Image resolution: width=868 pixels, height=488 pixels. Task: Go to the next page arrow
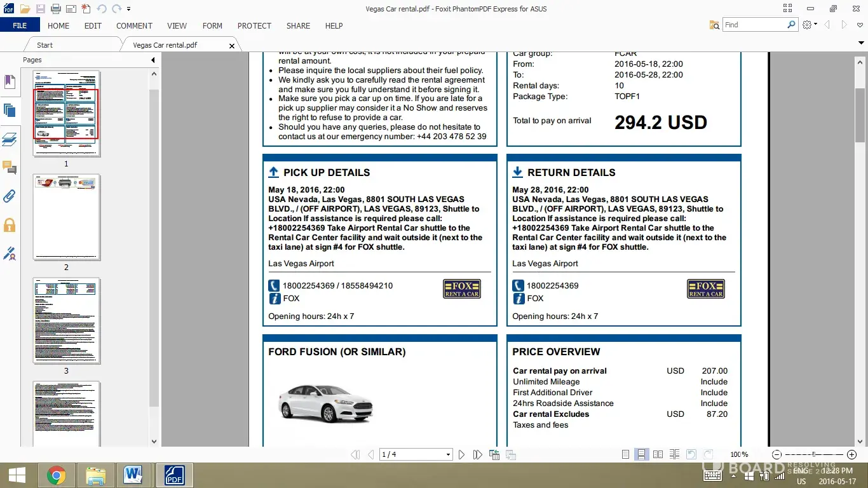(461, 454)
